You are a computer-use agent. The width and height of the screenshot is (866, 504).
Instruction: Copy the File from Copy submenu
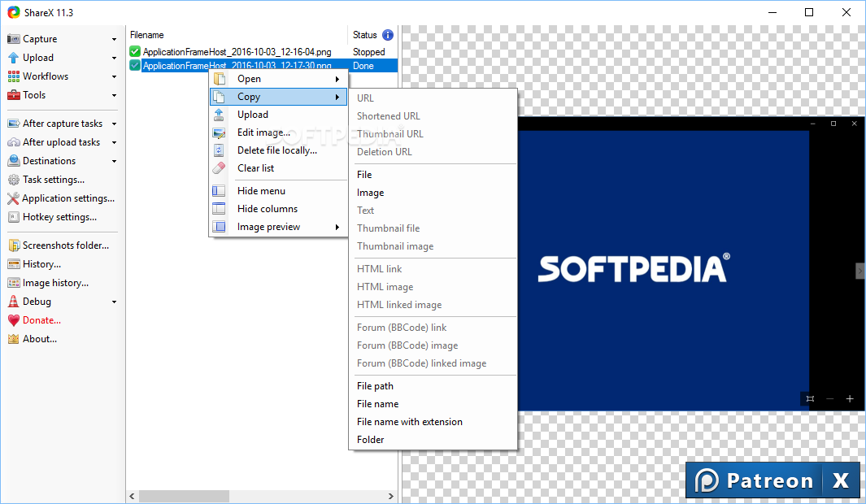433,175
